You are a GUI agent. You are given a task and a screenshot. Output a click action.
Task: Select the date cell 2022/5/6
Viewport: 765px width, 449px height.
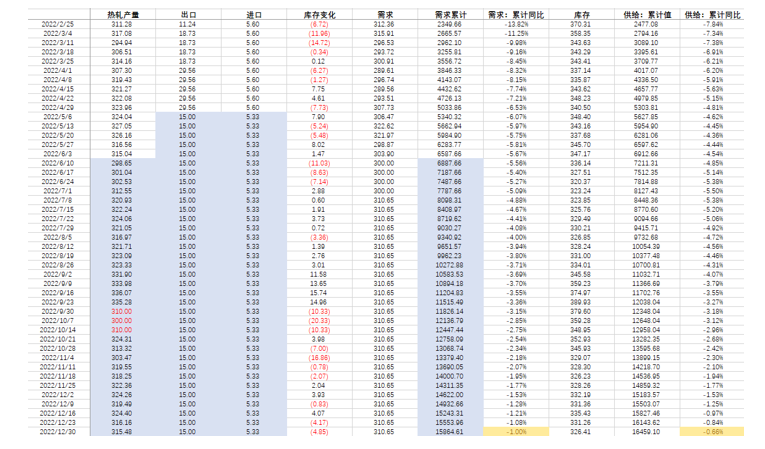pos(58,117)
